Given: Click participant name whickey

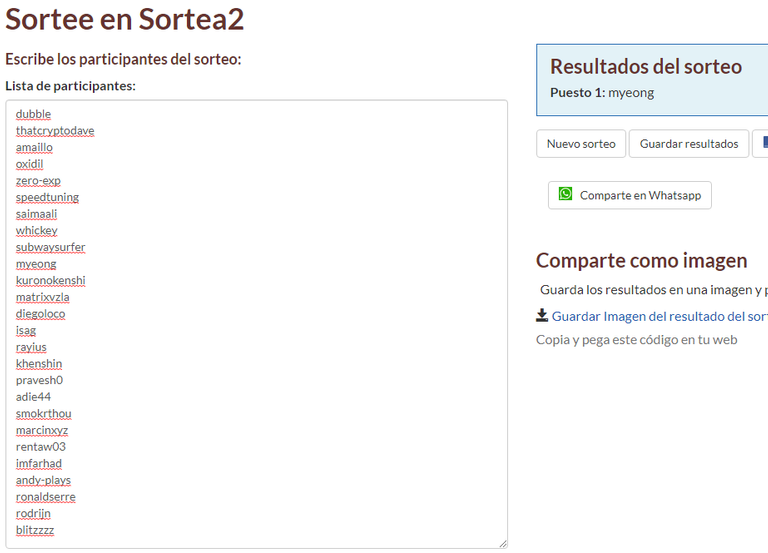Looking at the screenshot, I should [x=37, y=231].
